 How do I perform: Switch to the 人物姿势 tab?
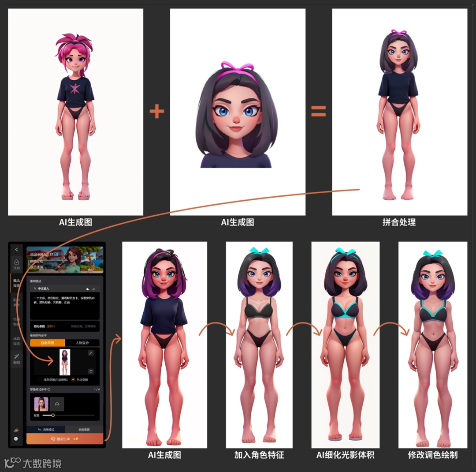(82, 343)
